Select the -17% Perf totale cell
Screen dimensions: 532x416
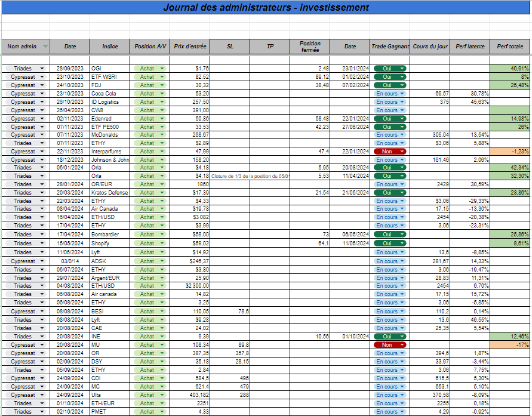tap(510, 345)
